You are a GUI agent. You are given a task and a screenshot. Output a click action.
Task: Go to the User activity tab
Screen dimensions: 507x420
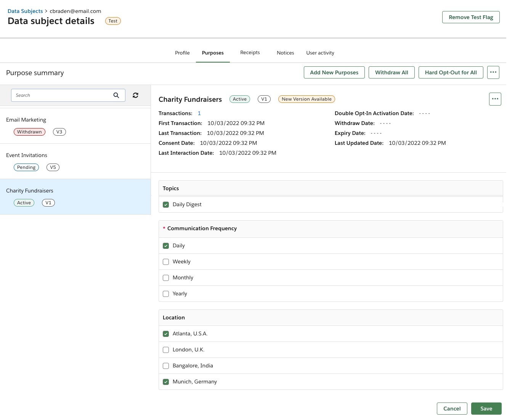pos(320,53)
